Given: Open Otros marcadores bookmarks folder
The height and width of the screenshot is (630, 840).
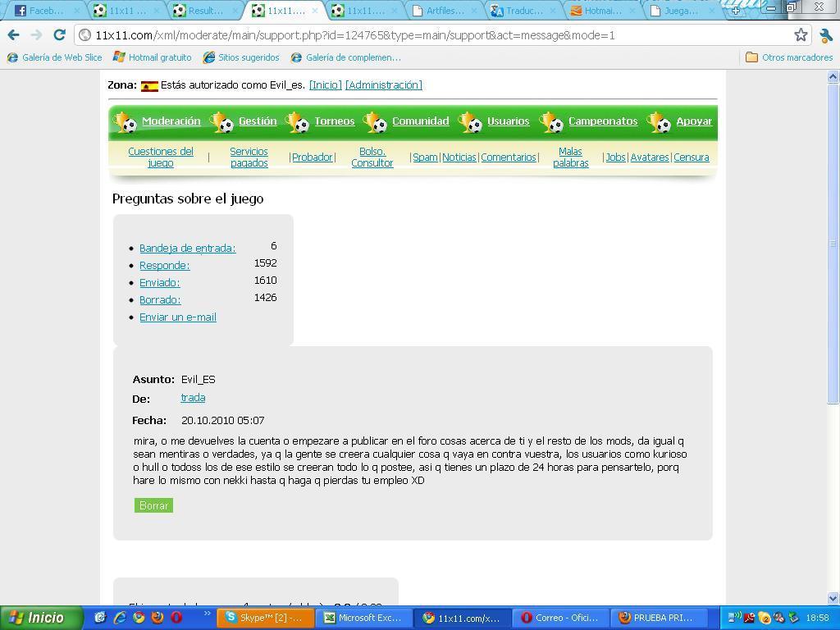Looking at the screenshot, I should click(788, 57).
